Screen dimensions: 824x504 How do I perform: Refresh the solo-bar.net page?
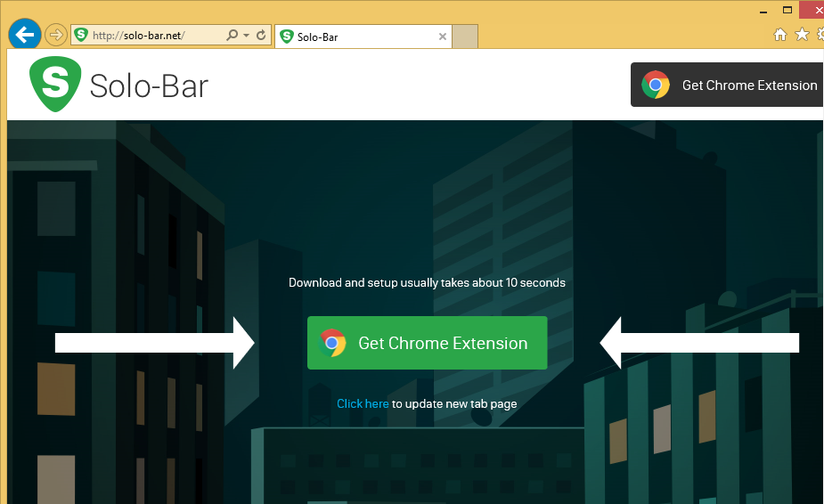pyautogui.click(x=261, y=36)
